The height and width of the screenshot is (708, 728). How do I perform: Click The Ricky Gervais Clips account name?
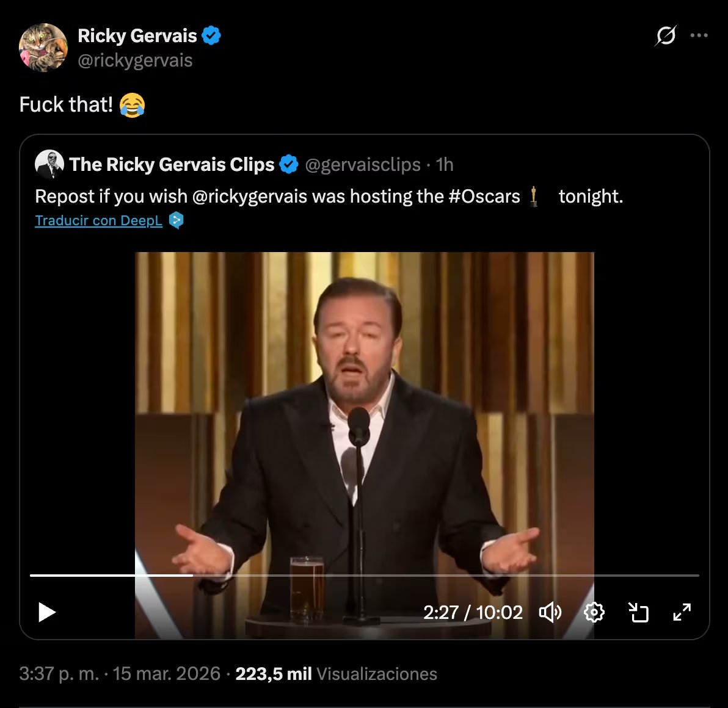click(172, 165)
